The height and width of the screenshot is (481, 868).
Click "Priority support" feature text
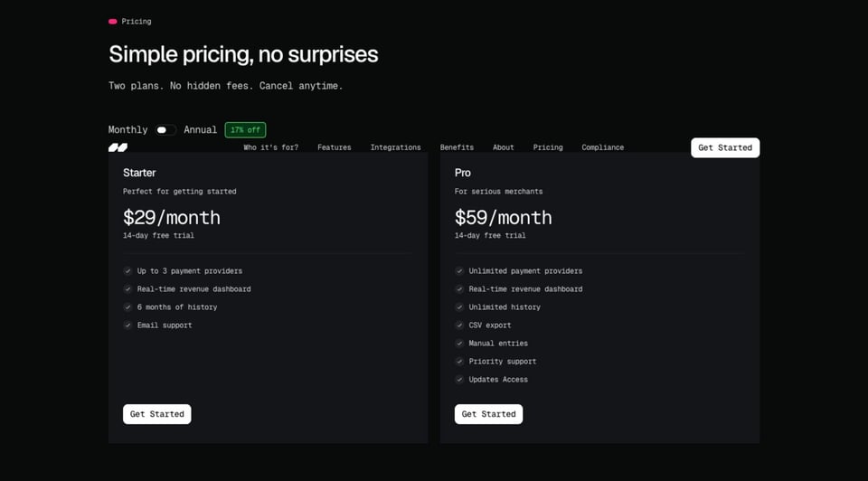503,362
